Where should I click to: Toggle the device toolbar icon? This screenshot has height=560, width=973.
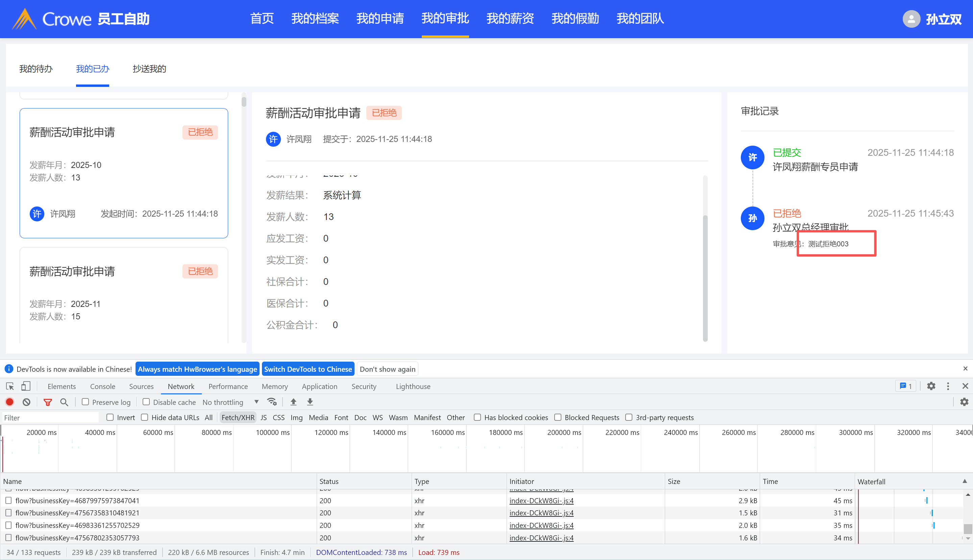26,386
